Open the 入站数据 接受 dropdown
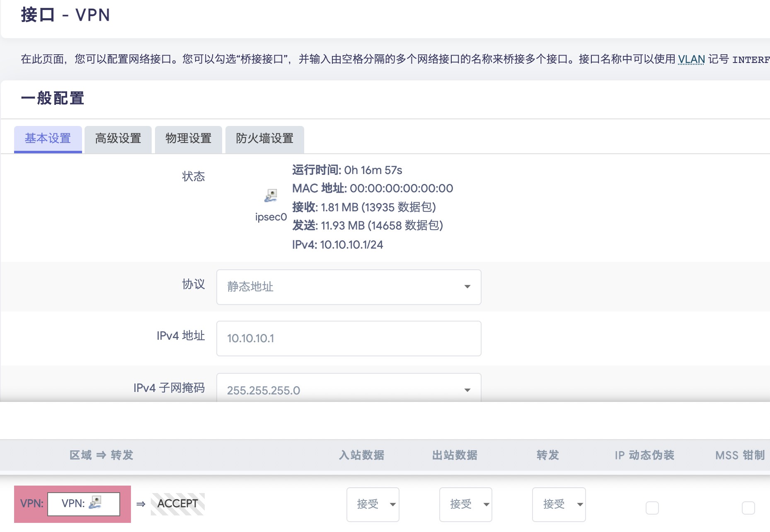Viewport: 770px width, 532px height. point(373,504)
